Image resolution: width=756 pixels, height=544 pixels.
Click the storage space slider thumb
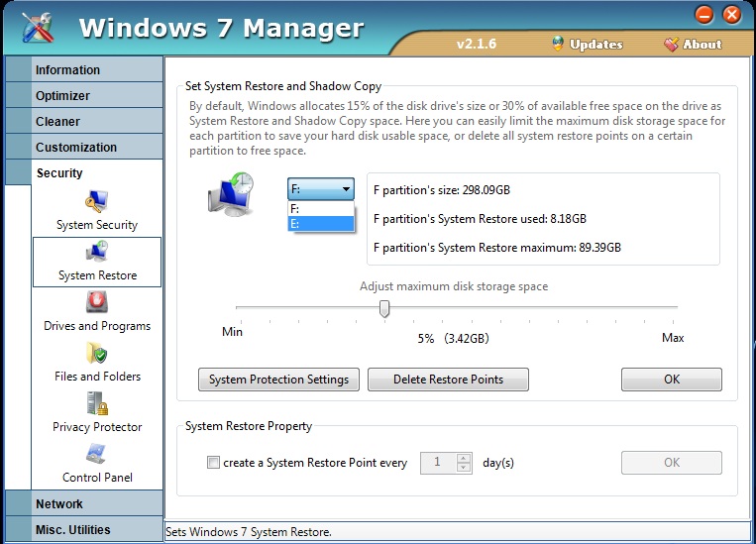pos(384,308)
